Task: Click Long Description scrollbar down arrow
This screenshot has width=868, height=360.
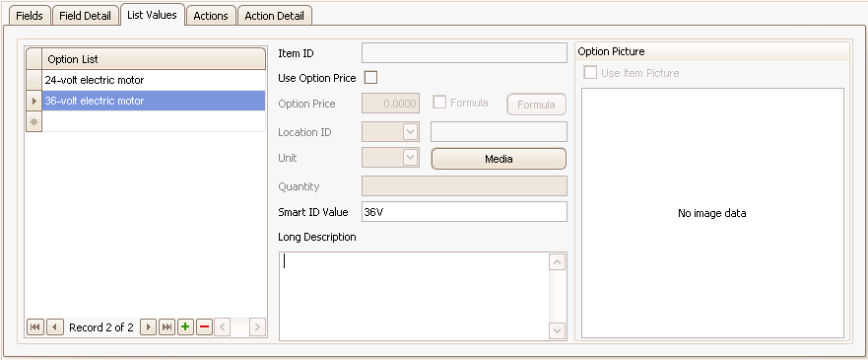Action: click(557, 330)
